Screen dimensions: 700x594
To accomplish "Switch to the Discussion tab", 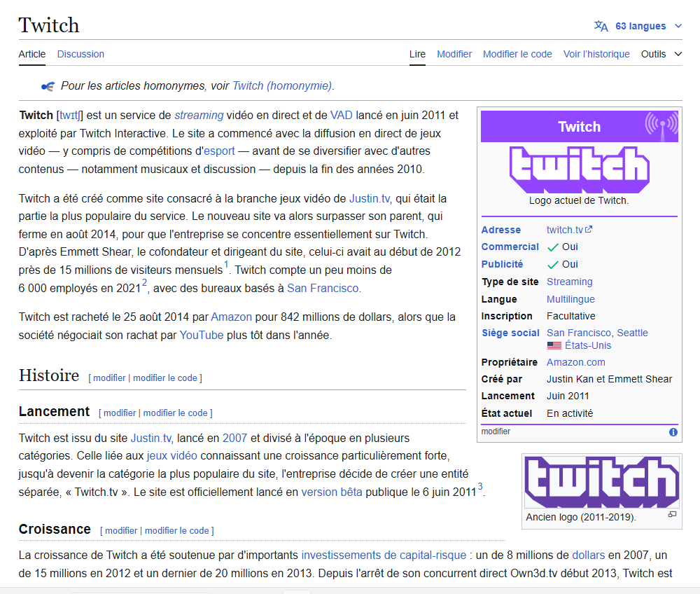I will click(80, 54).
